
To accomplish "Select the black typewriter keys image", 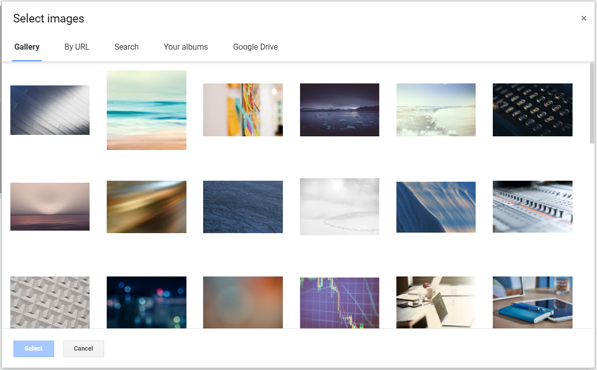I will point(532,110).
